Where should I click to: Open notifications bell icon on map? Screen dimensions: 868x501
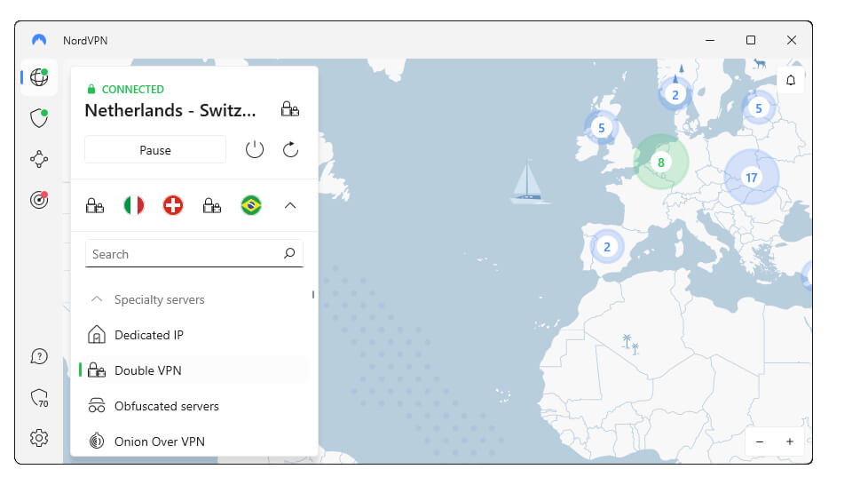point(791,80)
